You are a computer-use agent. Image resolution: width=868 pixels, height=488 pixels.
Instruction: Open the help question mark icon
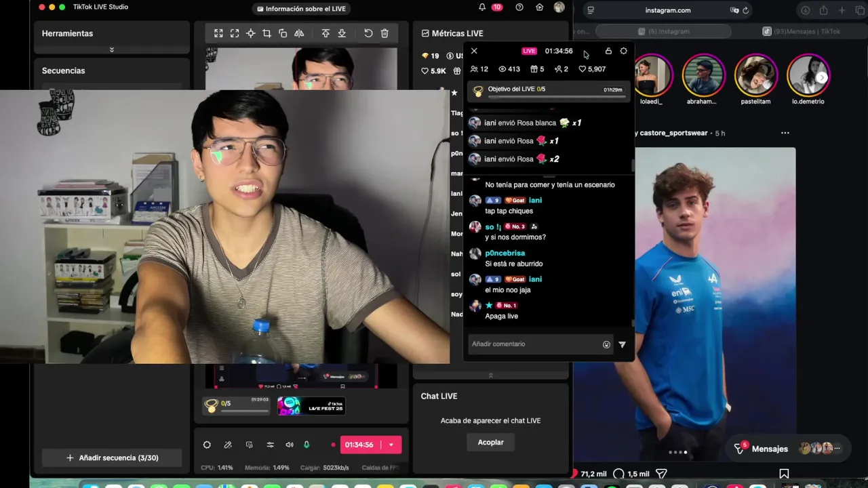[519, 7]
